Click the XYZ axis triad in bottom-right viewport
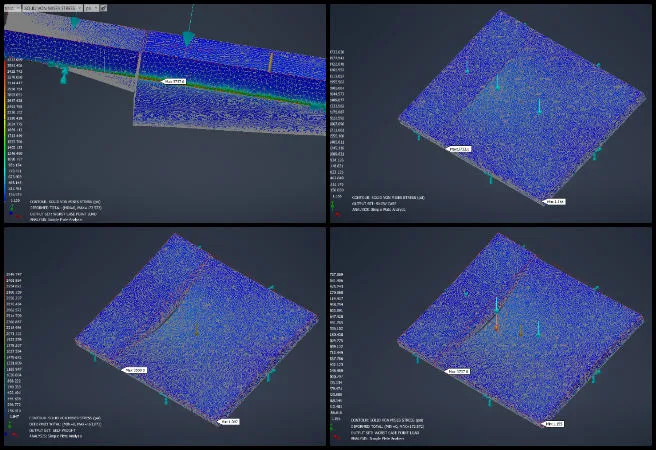 pyautogui.click(x=335, y=432)
